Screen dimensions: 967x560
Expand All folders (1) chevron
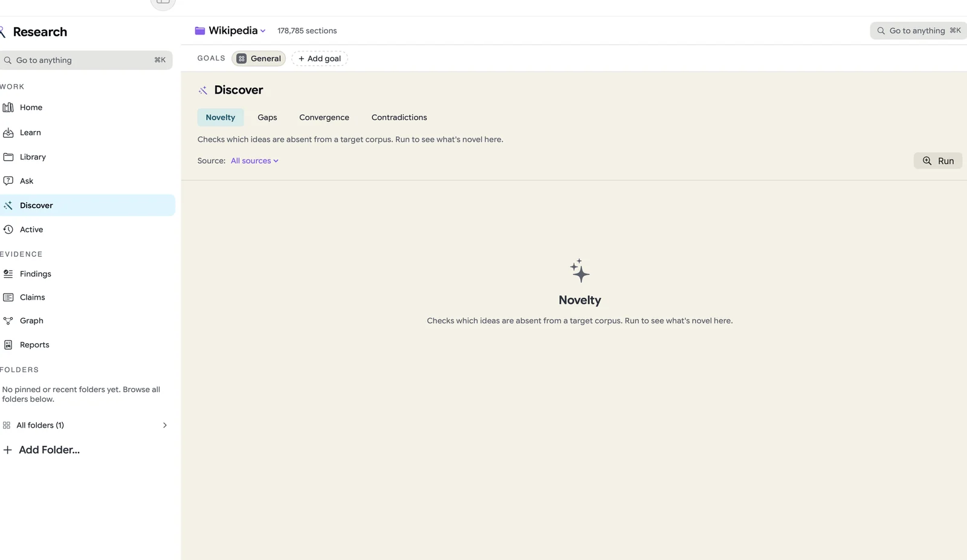point(165,425)
